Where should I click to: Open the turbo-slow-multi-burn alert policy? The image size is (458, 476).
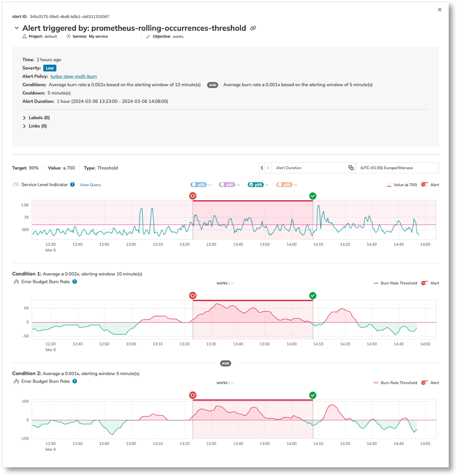pyautogui.click(x=73, y=76)
